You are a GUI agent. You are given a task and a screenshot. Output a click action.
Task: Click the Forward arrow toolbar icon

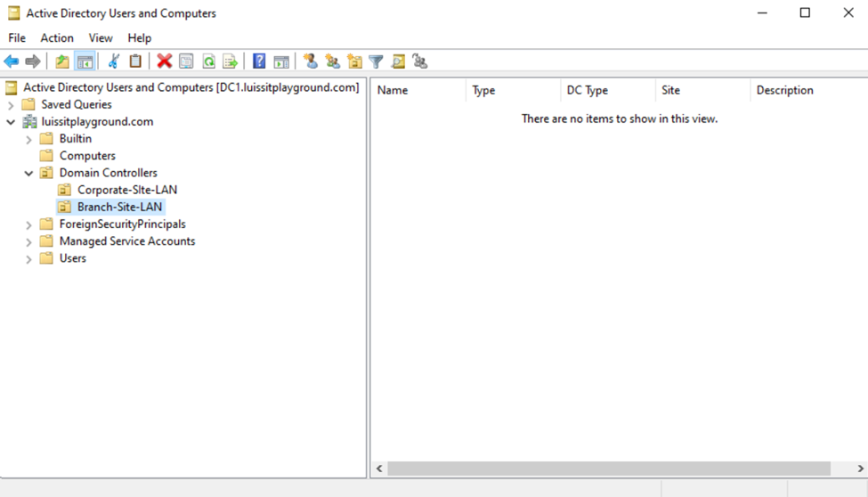(x=33, y=61)
